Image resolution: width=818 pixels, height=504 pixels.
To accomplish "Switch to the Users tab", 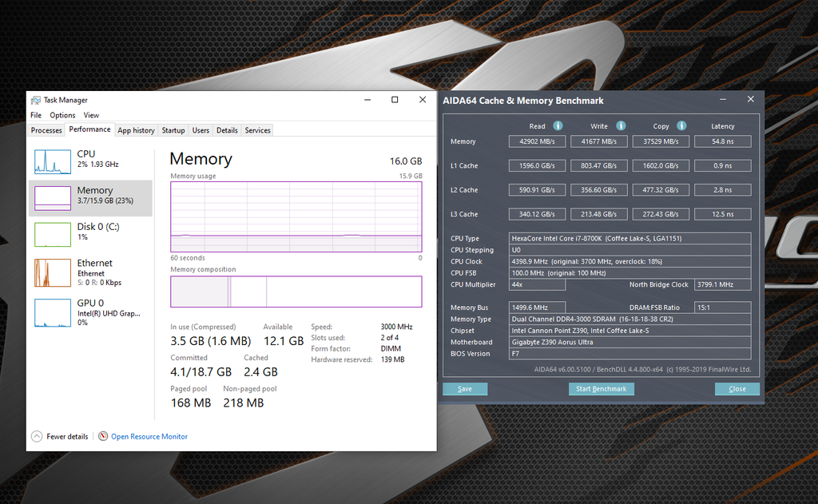I will 201,130.
